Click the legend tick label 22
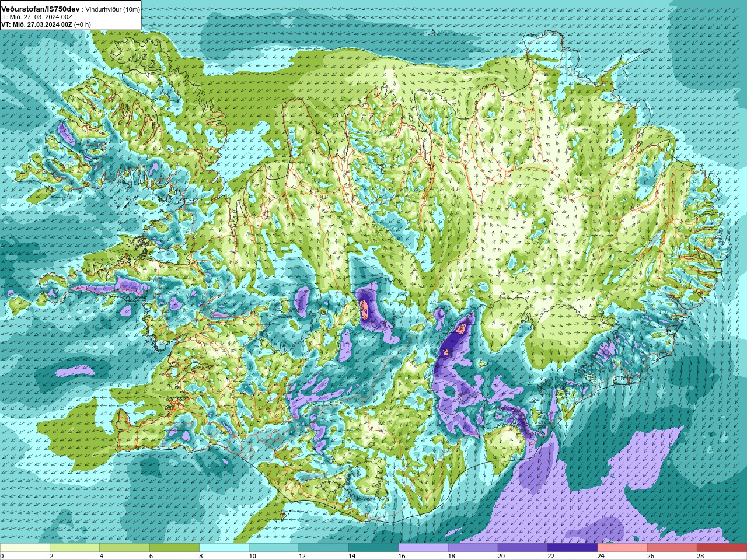Image resolution: width=747 pixels, height=560 pixels. point(551,556)
